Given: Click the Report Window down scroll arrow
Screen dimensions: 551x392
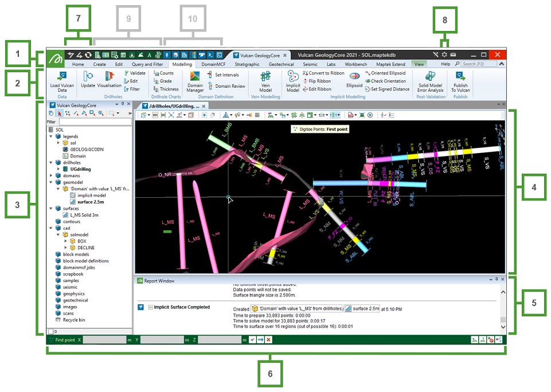Looking at the screenshot, I should click(503, 327).
